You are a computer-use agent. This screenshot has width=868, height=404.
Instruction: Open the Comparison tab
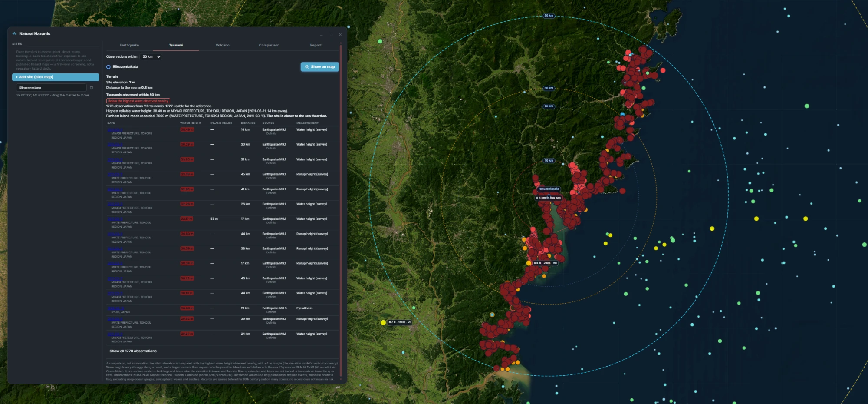[x=269, y=45]
